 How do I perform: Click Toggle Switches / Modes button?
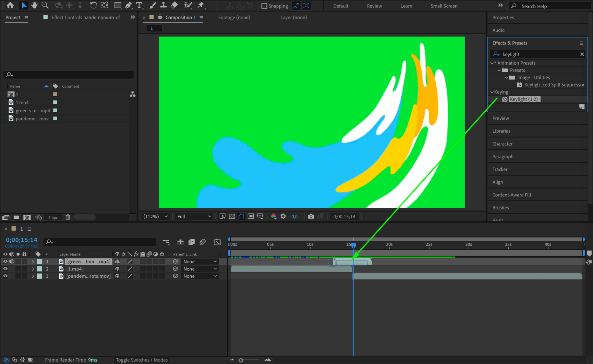[142, 360]
